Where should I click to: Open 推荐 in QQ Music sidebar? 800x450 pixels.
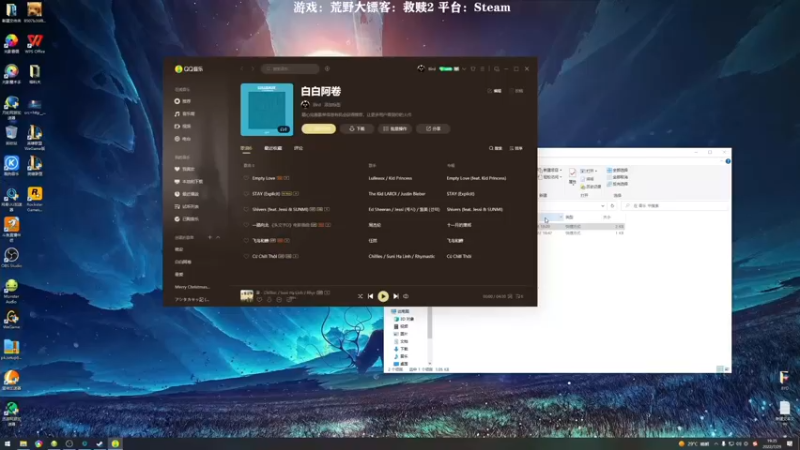click(x=184, y=102)
